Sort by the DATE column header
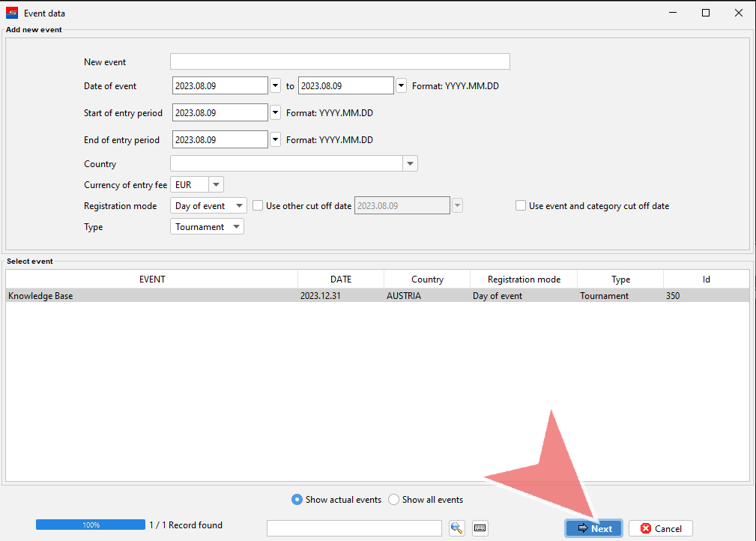756x541 pixels. (x=340, y=279)
